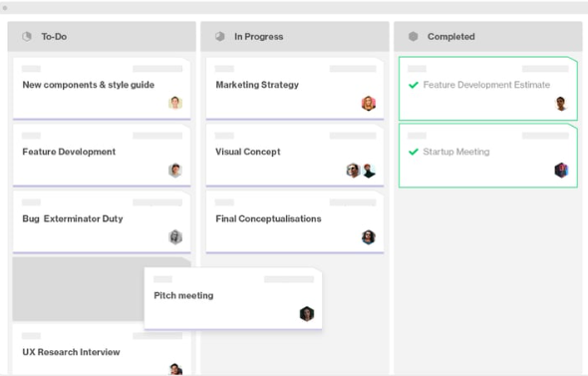Click the Pitch meeting floating card title
Viewport: 588px width, 376px height.
pos(183,295)
